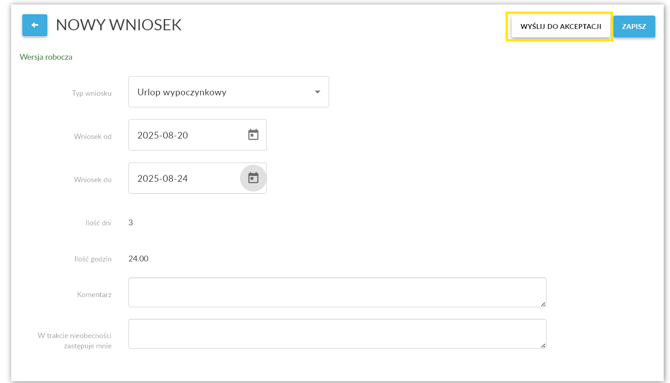
Task: Expand the Typ wniosku dropdown arrow
Action: point(317,92)
